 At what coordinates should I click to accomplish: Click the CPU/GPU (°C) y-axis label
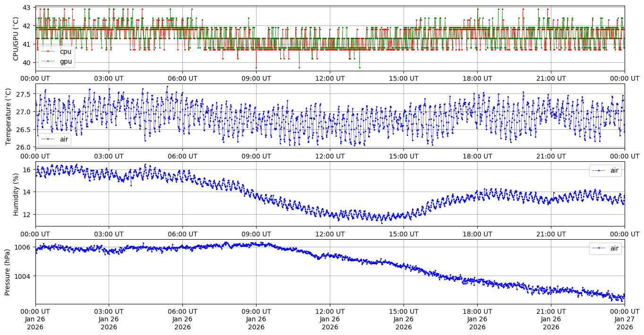(x=16, y=39)
